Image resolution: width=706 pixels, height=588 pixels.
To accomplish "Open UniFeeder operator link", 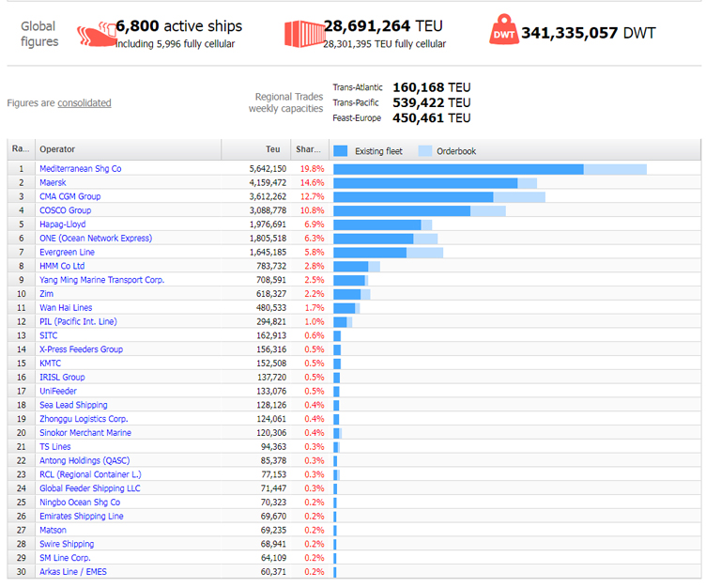I will click(x=58, y=391).
